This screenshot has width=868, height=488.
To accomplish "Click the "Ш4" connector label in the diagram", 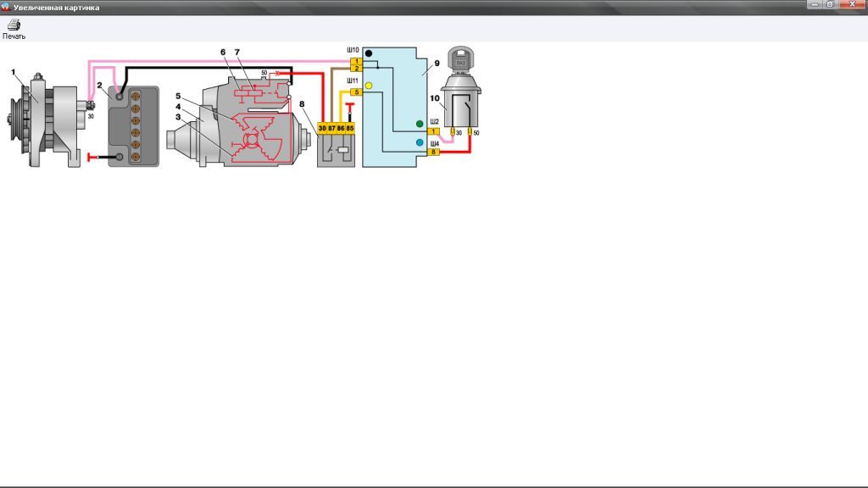I will click(x=435, y=144).
